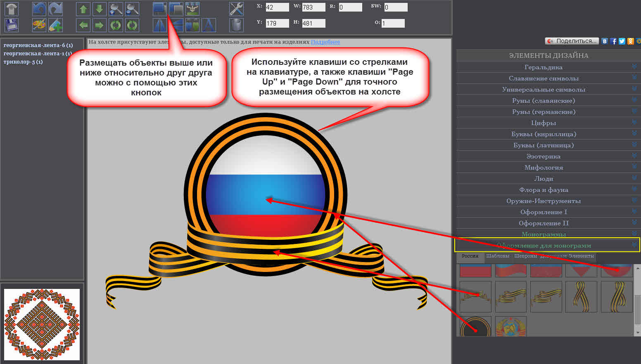Click the icon with arrows over green bar
The height and width of the screenshot is (364, 641).
(x=192, y=9)
